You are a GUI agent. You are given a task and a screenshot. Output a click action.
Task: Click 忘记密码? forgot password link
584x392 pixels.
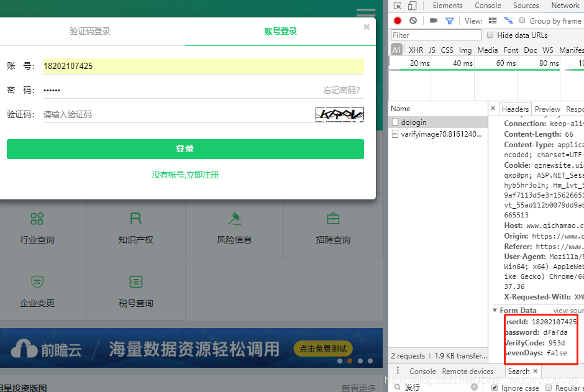pos(342,90)
